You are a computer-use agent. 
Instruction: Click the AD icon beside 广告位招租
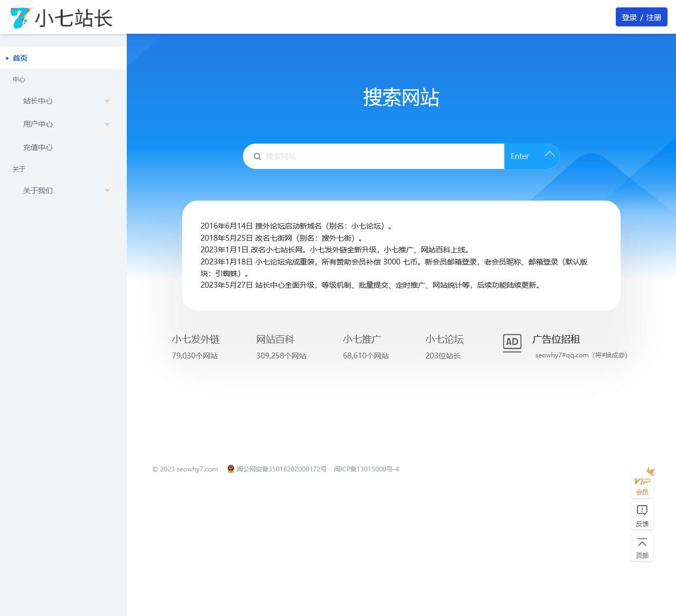(511, 343)
